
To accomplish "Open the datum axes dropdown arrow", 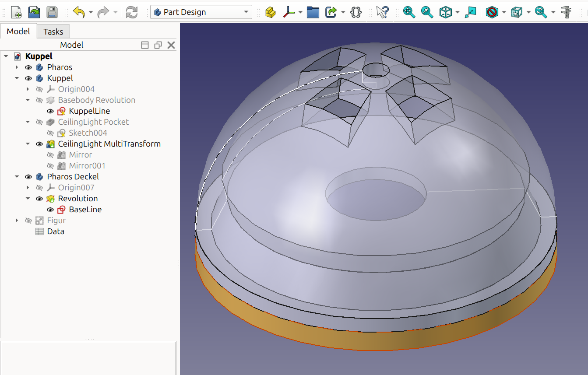I will coord(300,12).
